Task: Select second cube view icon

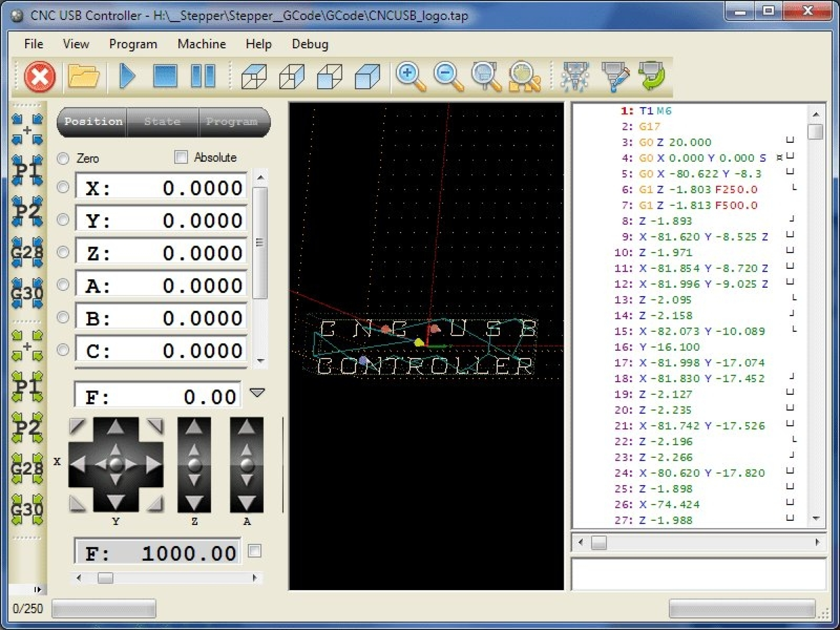Action: pyautogui.click(x=291, y=77)
